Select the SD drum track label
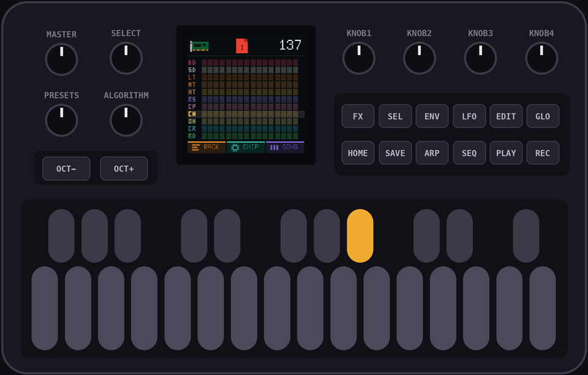This screenshot has height=375, width=588. point(192,70)
